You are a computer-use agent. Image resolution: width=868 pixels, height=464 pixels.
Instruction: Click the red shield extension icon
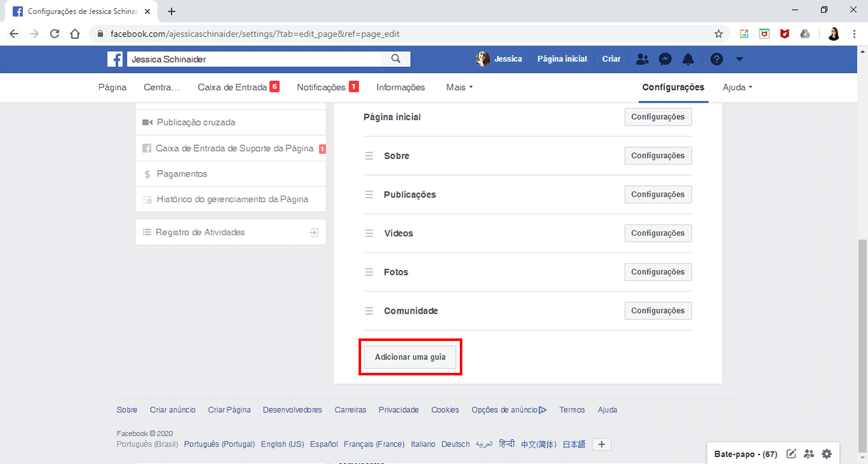[785, 34]
